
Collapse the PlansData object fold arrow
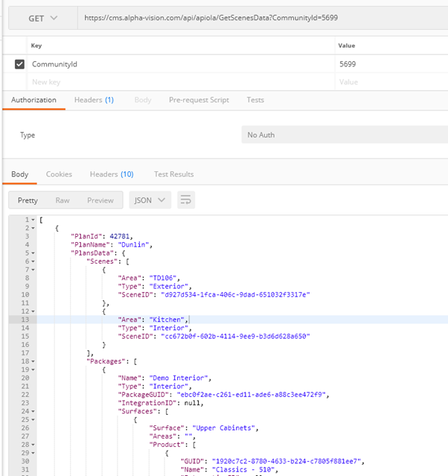tap(34, 253)
